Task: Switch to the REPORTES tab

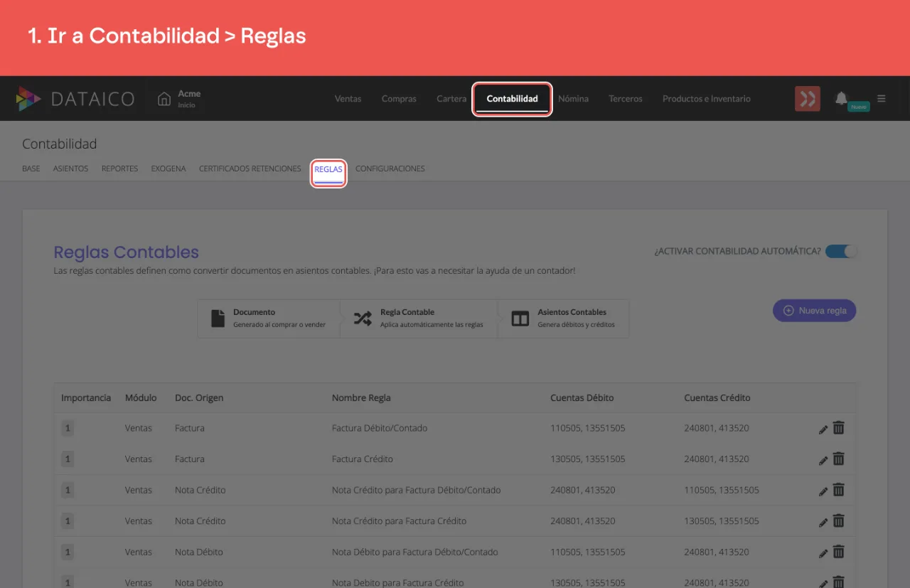Action: [119, 169]
